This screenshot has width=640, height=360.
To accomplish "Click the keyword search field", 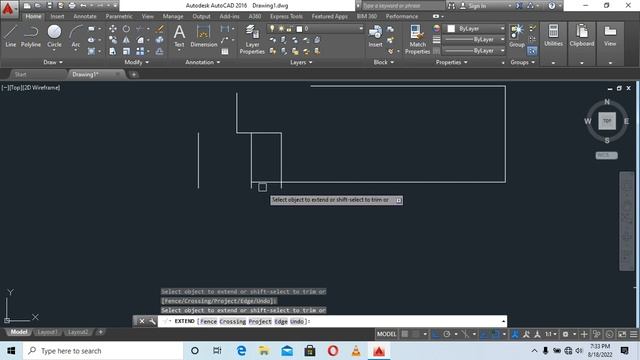I will point(402,6).
